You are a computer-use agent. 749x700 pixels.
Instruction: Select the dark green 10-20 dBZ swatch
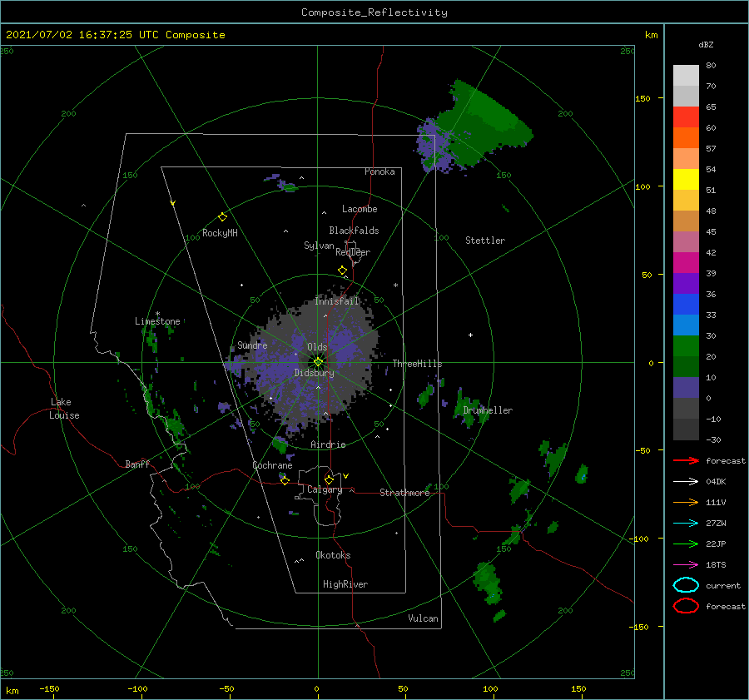tap(686, 366)
